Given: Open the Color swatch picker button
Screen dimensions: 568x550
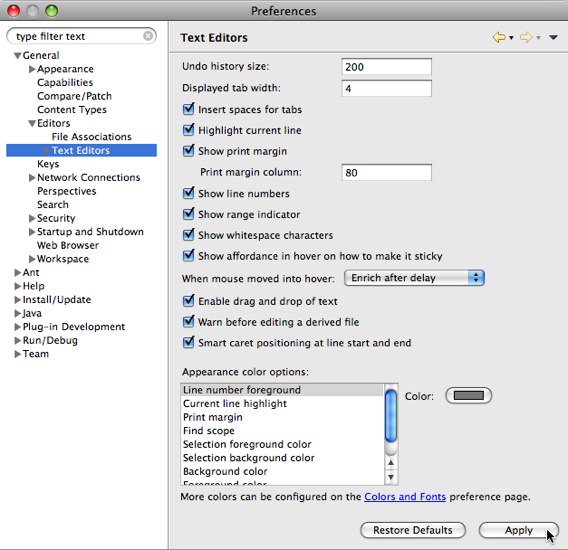Looking at the screenshot, I should click(x=468, y=395).
